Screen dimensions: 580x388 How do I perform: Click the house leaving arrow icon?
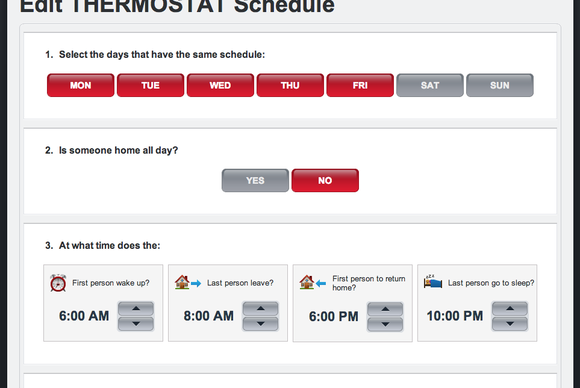tap(188, 283)
